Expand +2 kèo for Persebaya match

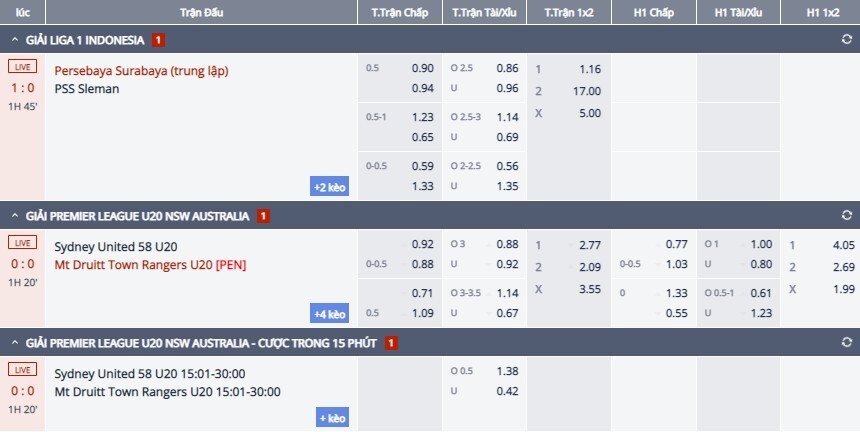click(329, 186)
